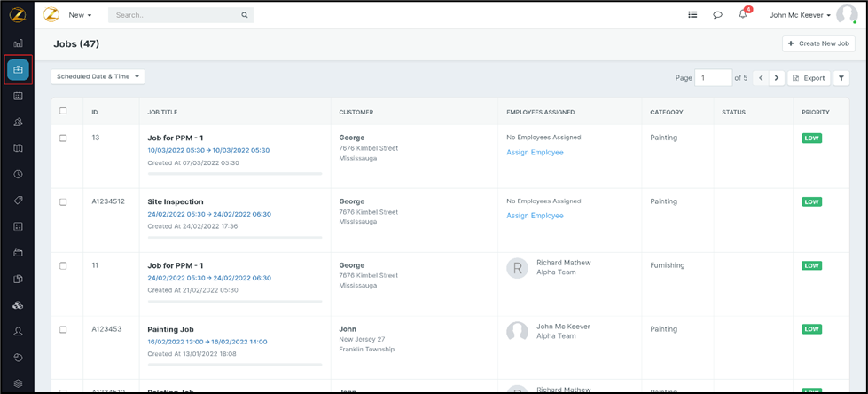Click the Export button
This screenshot has width=868, height=394.
tap(809, 78)
